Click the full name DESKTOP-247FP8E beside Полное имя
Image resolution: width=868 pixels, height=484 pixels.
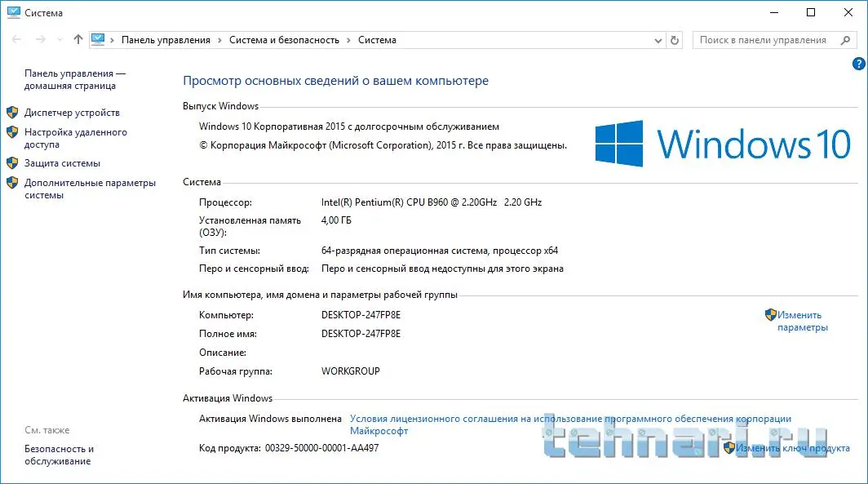point(361,334)
